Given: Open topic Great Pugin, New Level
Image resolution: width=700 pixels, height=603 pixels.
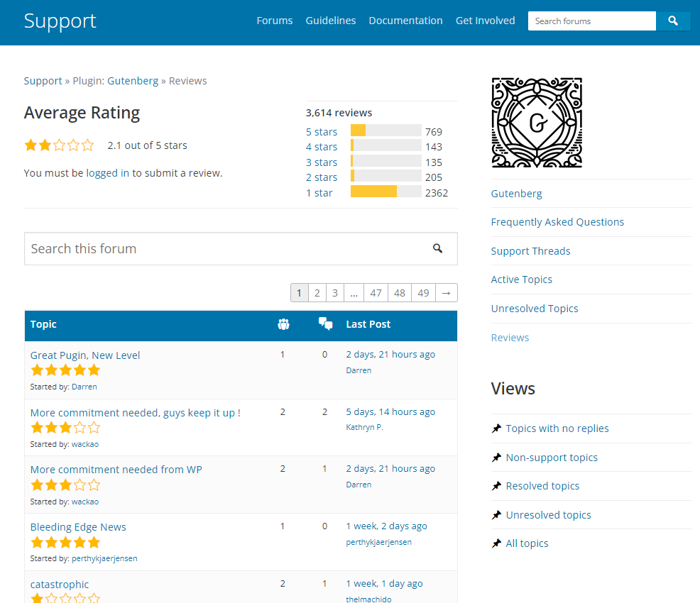Looking at the screenshot, I should (84, 355).
